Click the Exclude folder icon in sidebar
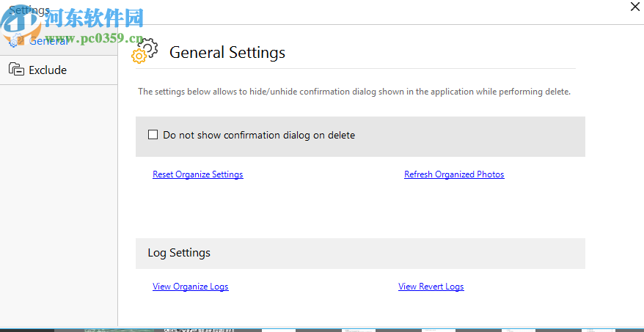Screen dimensions: 644x332 [x=16, y=70]
